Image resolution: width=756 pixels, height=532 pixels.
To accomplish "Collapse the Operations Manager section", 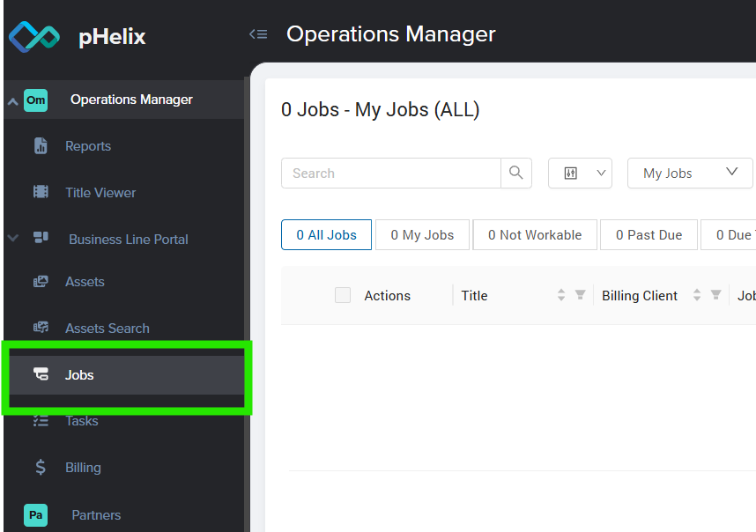I will pos(13,101).
